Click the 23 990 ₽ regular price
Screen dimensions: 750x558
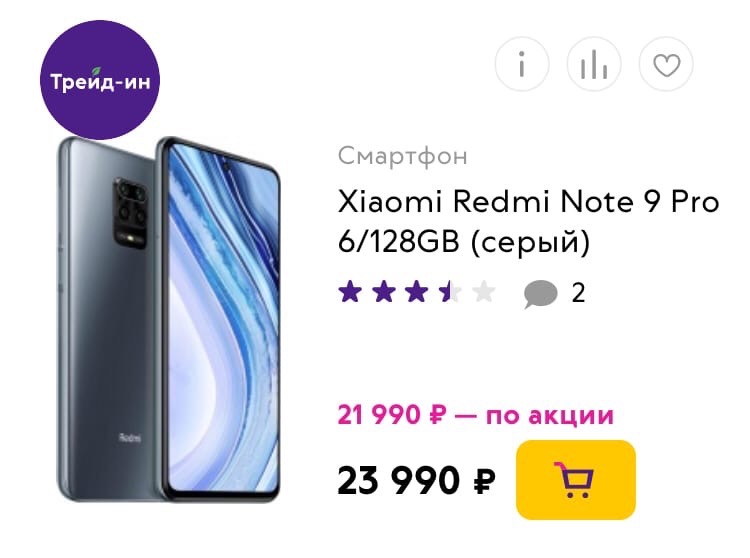point(416,481)
